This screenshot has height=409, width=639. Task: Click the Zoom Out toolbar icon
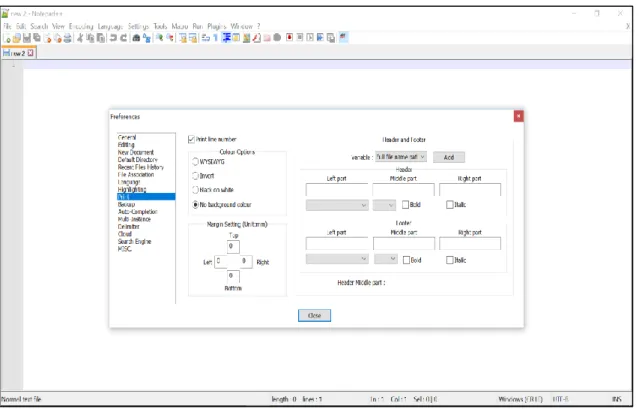(170, 38)
